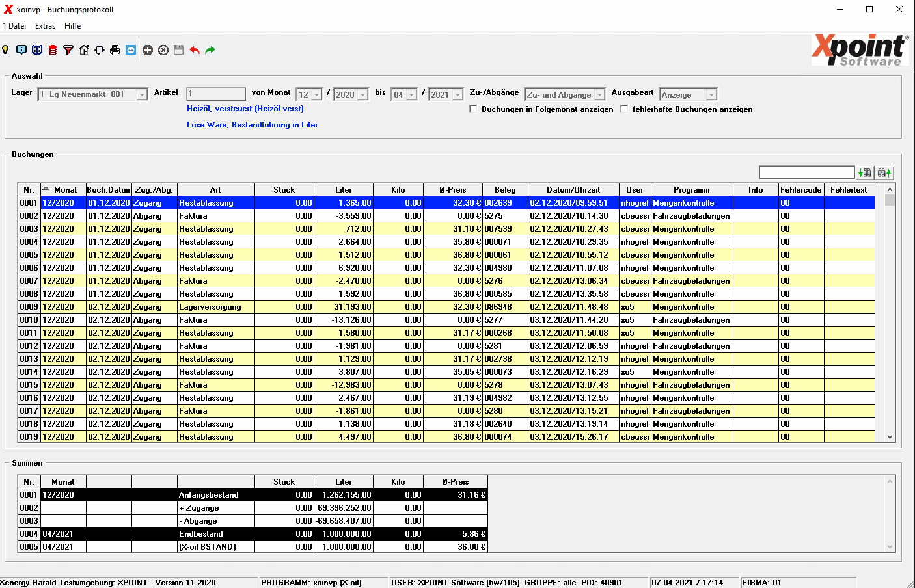Click the Ø-Preis column header in Buchungen
This screenshot has height=588, width=915.
point(453,190)
